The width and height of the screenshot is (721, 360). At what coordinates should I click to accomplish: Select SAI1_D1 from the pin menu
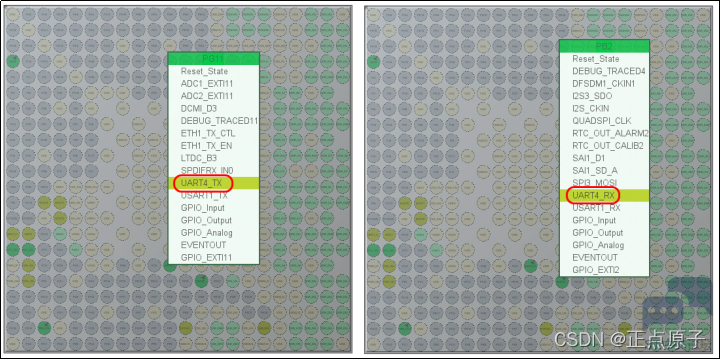(604, 158)
